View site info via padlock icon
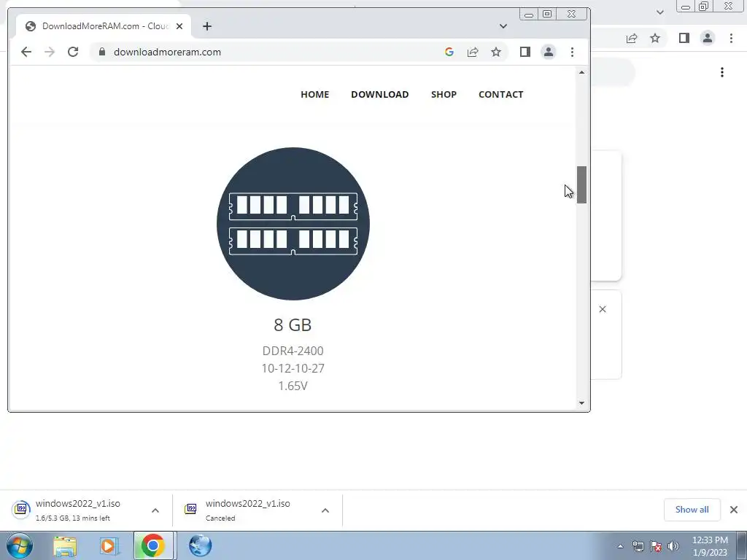Screen dimensions: 747x560 [x=101, y=52]
